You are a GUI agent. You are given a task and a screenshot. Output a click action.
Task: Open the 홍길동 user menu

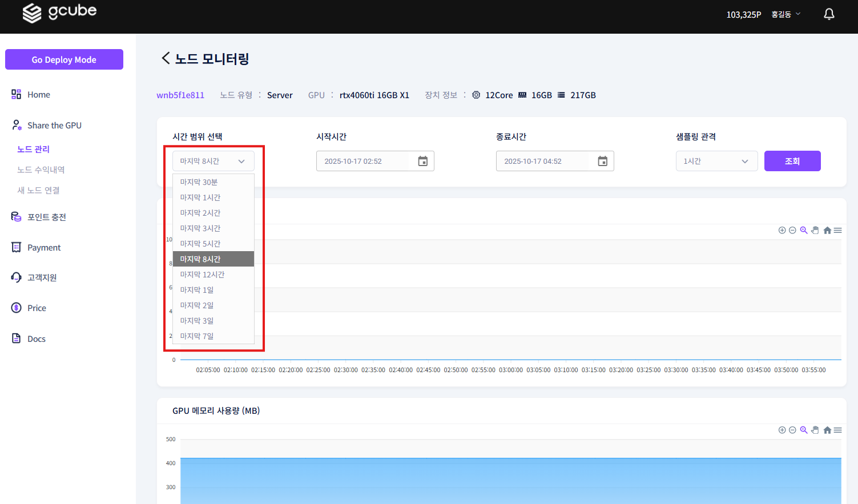coord(786,14)
